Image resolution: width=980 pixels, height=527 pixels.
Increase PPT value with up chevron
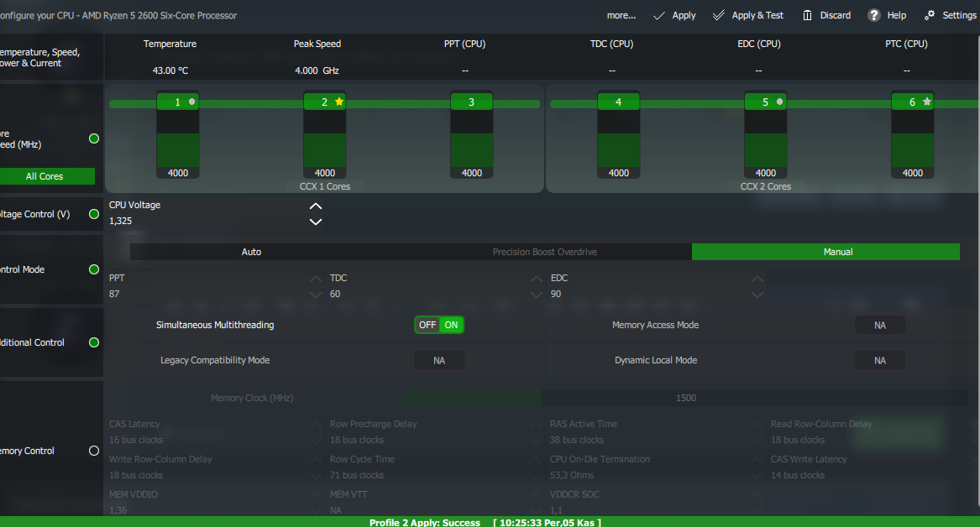coord(316,279)
